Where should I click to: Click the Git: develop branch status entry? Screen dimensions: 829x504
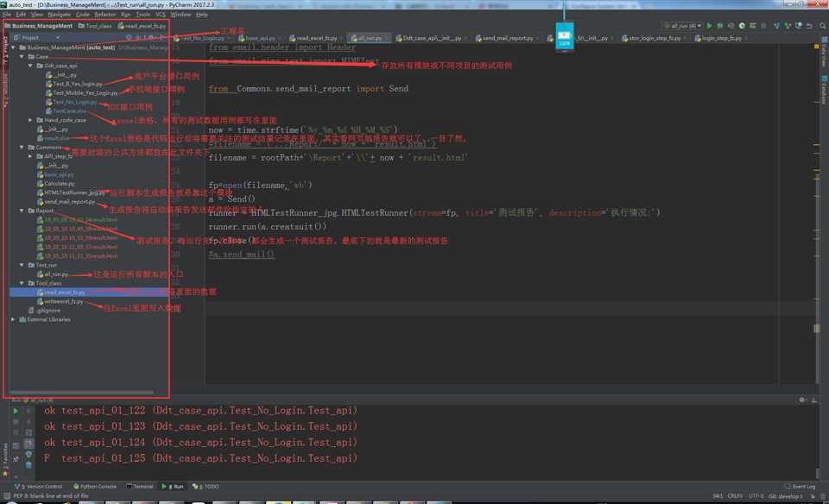click(786, 496)
